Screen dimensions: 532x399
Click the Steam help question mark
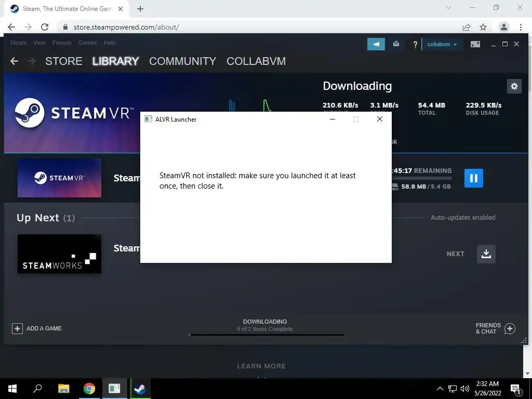415,45
